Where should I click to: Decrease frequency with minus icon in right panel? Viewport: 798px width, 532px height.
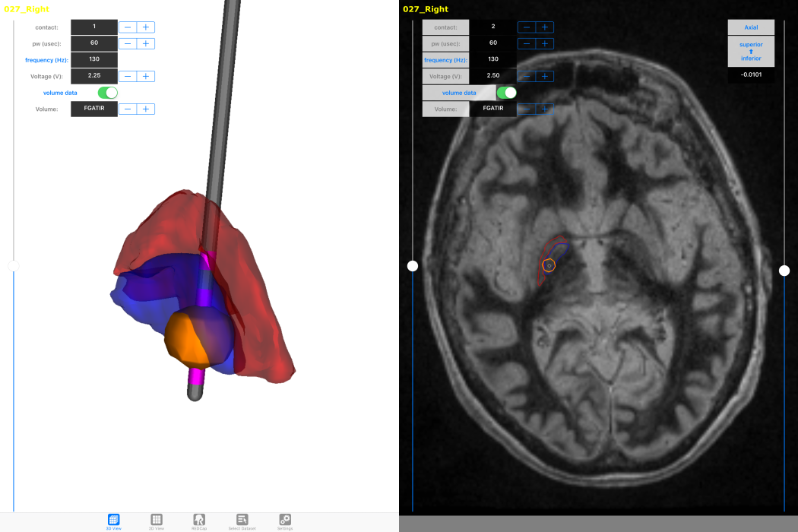pyautogui.click(x=526, y=60)
